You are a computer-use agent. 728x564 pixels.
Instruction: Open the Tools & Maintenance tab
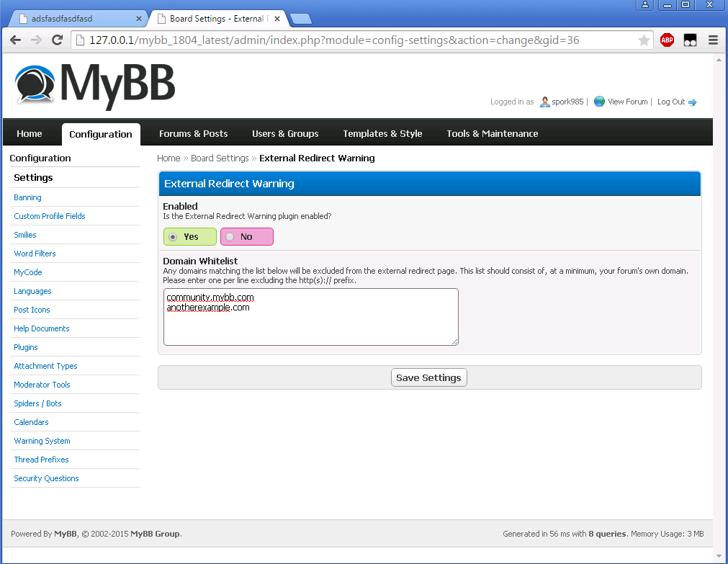tap(492, 134)
